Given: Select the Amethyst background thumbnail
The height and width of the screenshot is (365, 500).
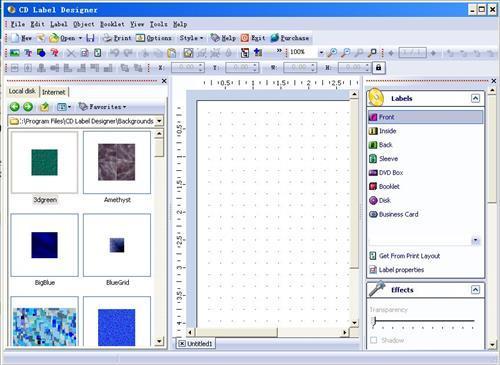Looking at the screenshot, I should (x=117, y=162).
